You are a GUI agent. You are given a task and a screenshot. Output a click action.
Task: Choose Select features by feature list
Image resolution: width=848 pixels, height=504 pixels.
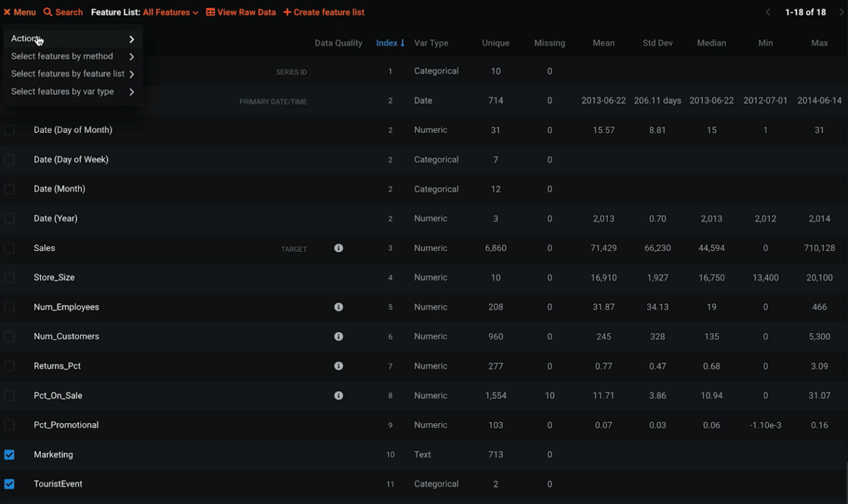click(x=72, y=74)
